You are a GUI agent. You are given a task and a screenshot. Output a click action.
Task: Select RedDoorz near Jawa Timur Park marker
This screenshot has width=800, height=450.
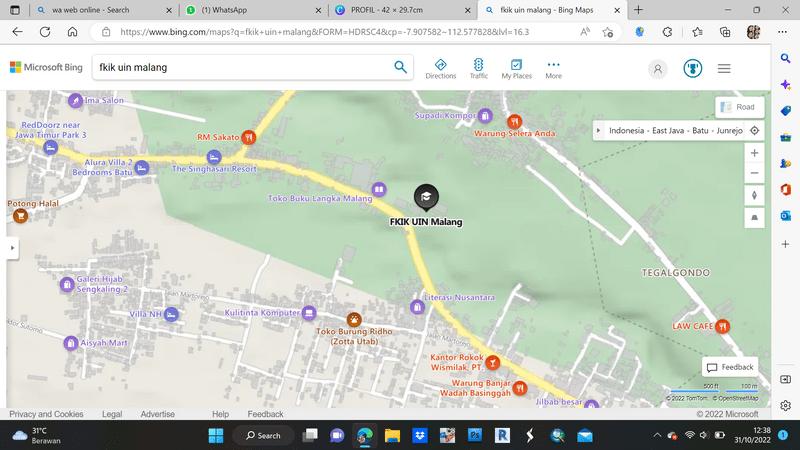(x=50, y=148)
